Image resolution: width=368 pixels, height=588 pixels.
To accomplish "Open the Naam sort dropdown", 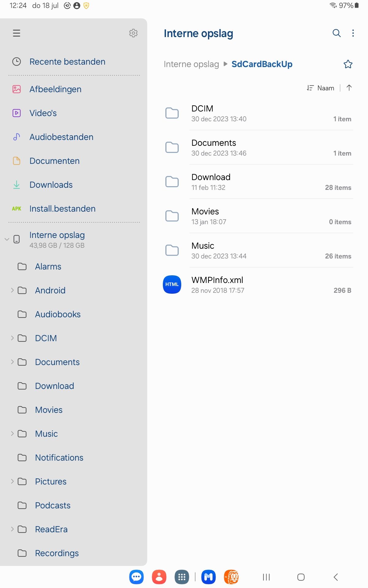I will [321, 88].
